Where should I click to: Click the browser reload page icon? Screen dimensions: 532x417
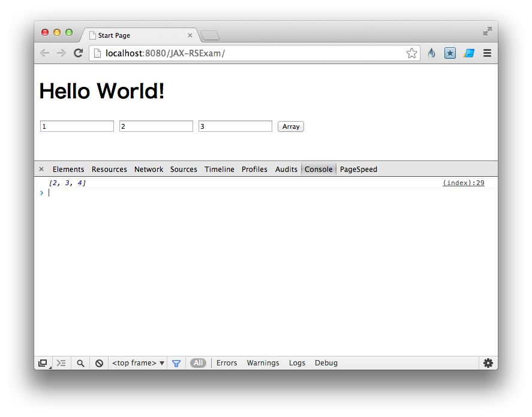point(78,53)
